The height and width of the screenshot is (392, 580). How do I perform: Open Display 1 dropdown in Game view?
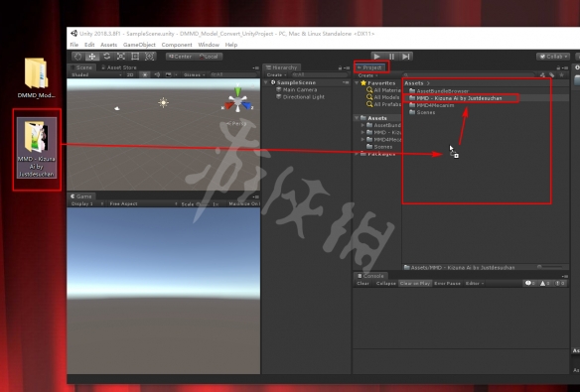[x=87, y=204]
